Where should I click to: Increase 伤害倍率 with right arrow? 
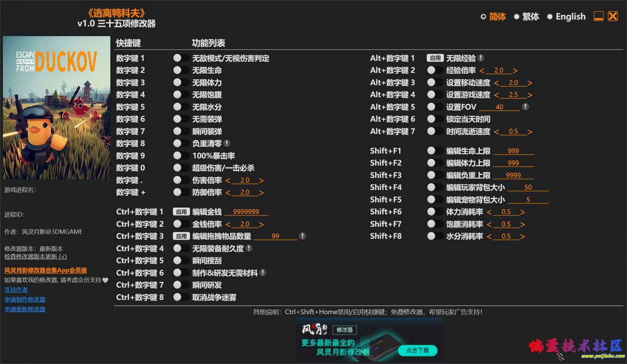261,180
